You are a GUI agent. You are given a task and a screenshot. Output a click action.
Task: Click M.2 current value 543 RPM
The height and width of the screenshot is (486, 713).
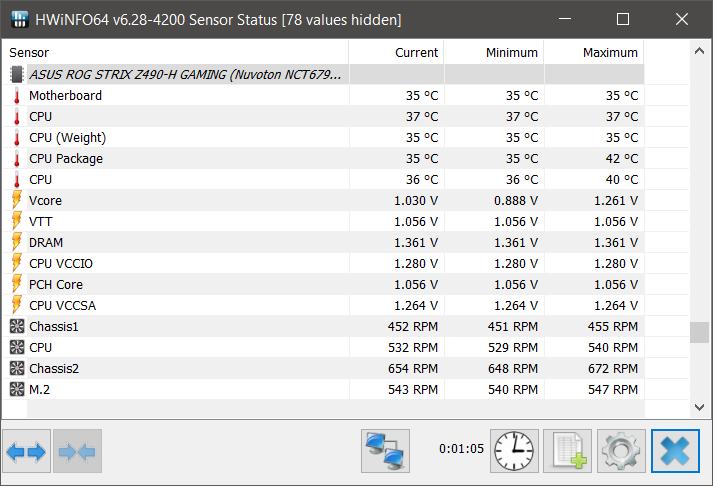click(413, 390)
